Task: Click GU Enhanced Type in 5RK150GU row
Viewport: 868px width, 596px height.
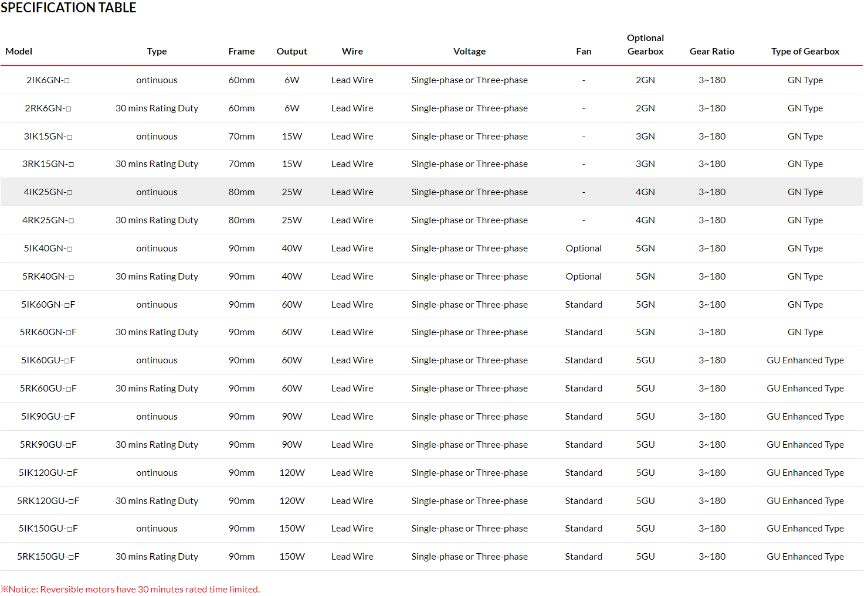Action: (x=805, y=557)
